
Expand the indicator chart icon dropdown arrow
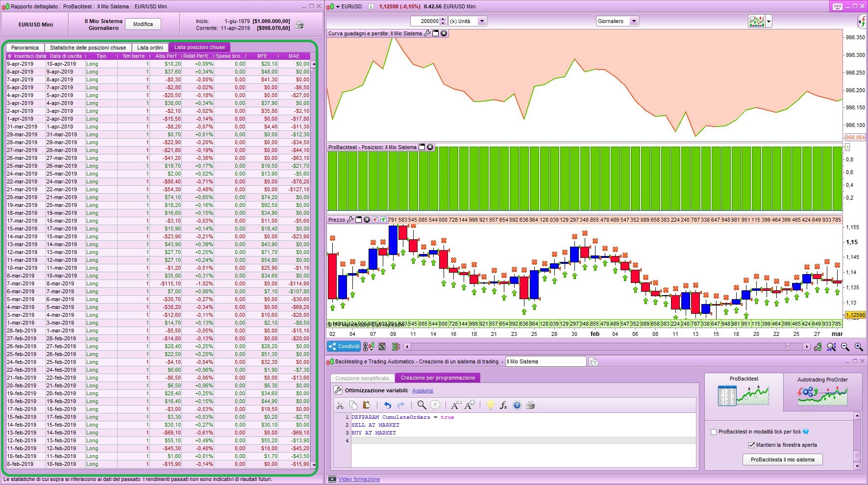(769, 22)
